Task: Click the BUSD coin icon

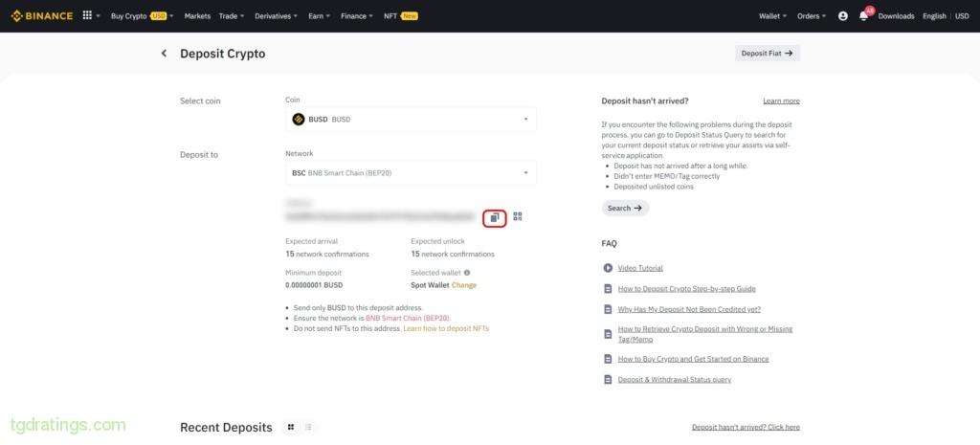Action: (x=299, y=119)
